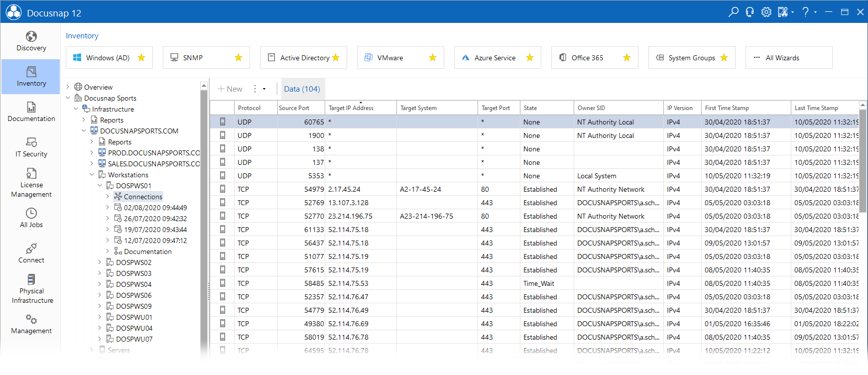Sort by Owner SID column header
The height and width of the screenshot is (375, 868).
click(x=619, y=108)
